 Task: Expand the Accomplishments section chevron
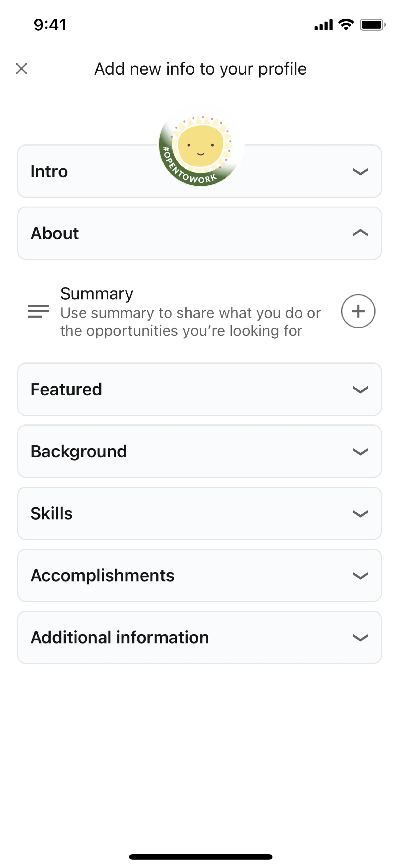point(360,575)
